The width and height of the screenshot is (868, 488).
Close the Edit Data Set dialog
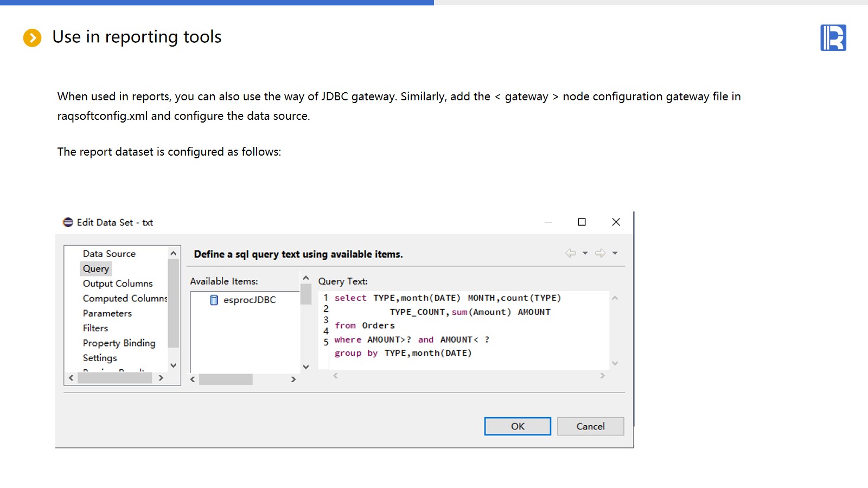click(616, 222)
